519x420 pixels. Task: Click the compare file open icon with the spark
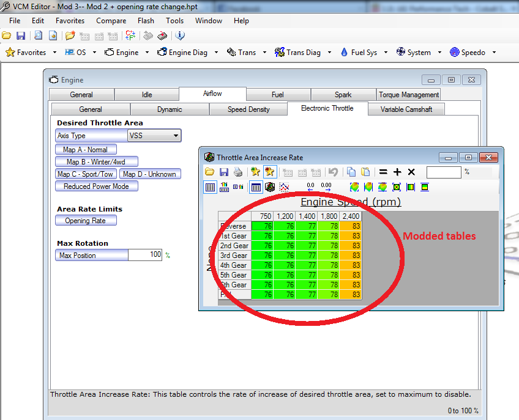(x=70, y=35)
